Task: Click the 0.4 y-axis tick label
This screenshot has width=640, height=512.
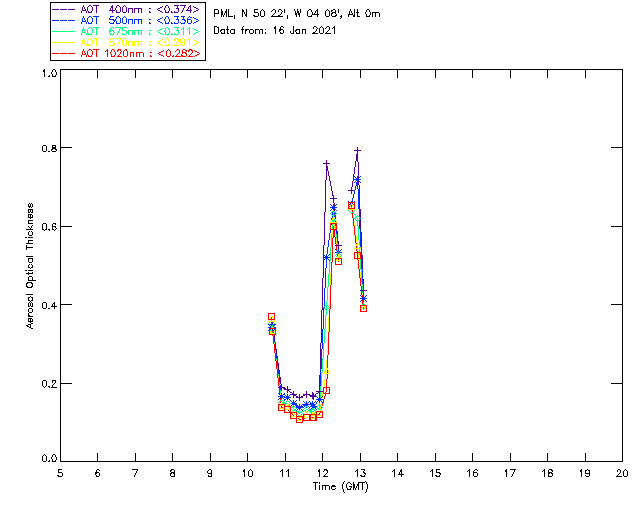Action: tap(49, 305)
